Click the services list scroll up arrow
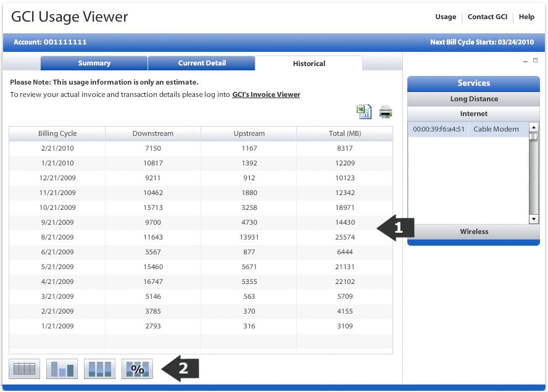 coord(534,127)
